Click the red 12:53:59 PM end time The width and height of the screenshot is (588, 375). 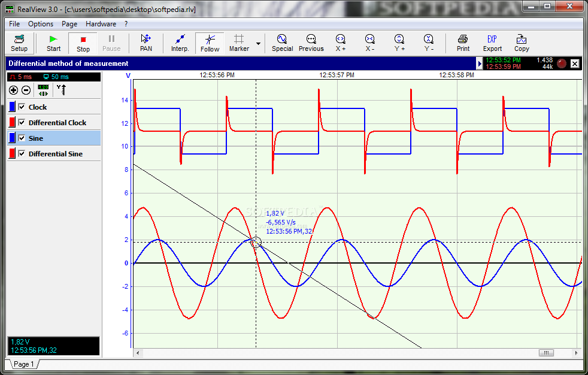tap(503, 66)
